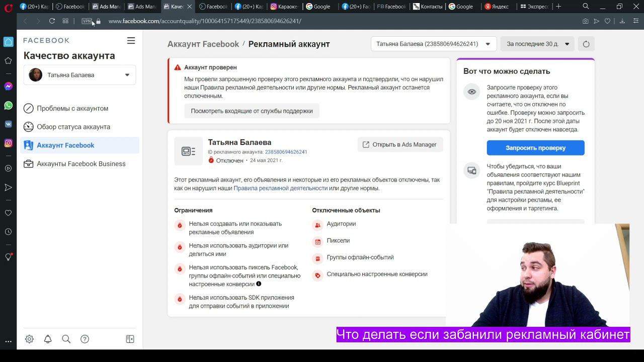This screenshot has height=362, width=644.
Task: Open settings gear in Facebook sidebar
Action: (29, 339)
